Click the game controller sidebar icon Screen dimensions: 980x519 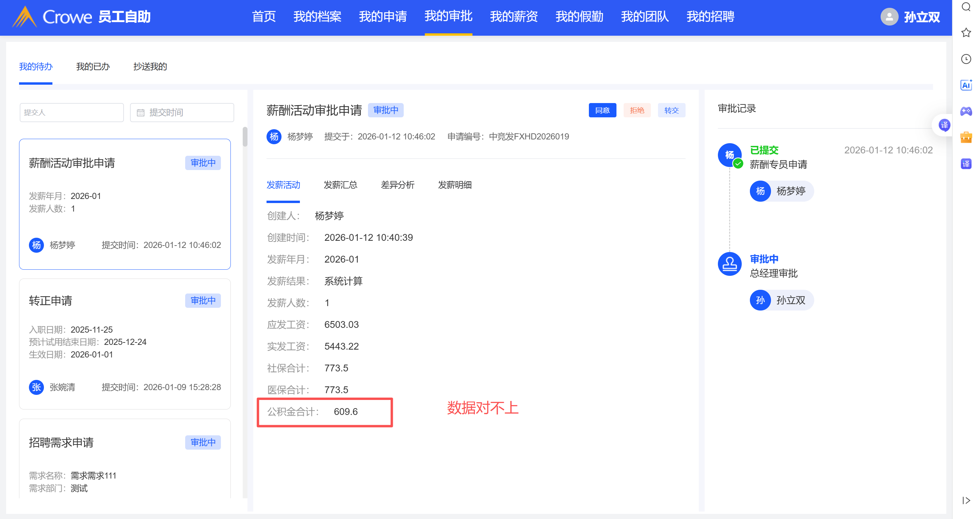[x=966, y=111]
